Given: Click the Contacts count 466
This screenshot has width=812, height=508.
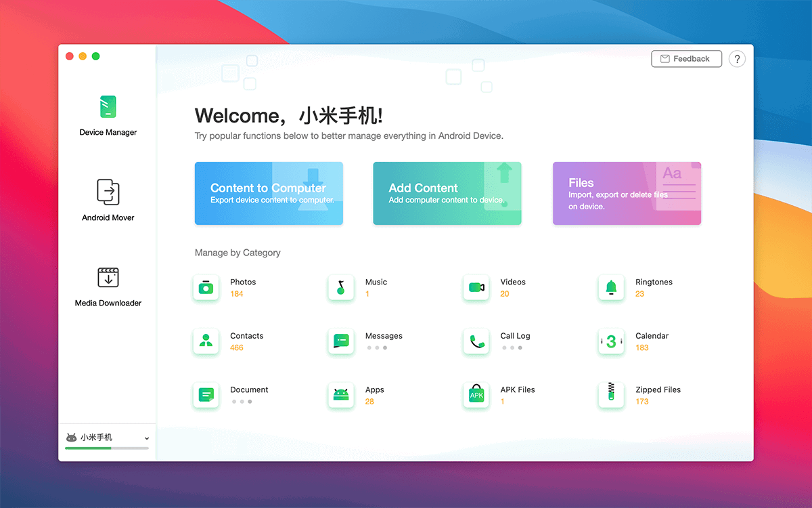Looking at the screenshot, I should click(x=236, y=348).
